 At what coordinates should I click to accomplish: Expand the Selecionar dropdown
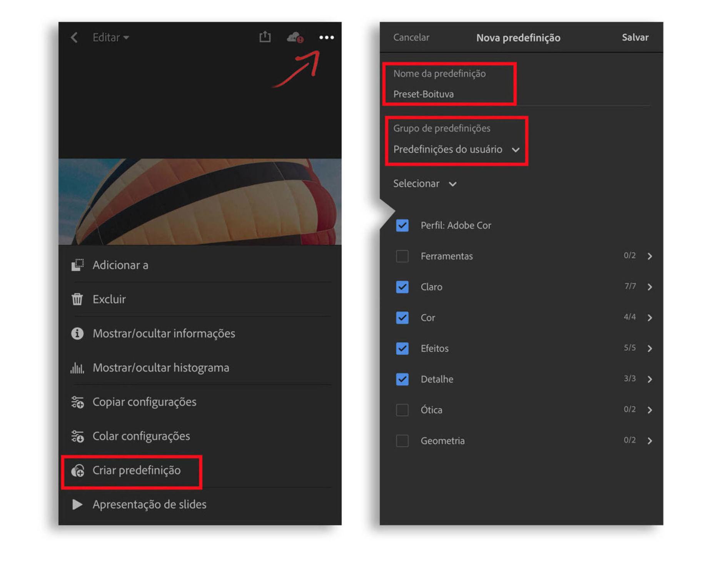tap(425, 184)
